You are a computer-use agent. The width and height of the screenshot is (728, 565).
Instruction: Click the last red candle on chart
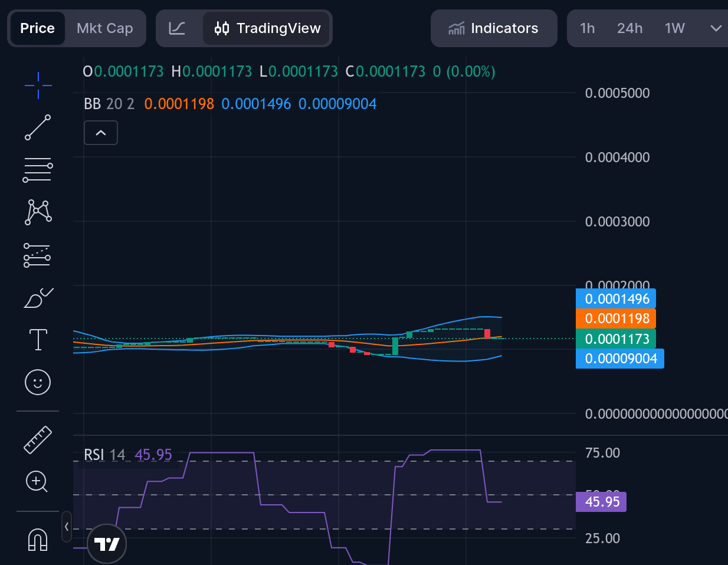[487, 334]
